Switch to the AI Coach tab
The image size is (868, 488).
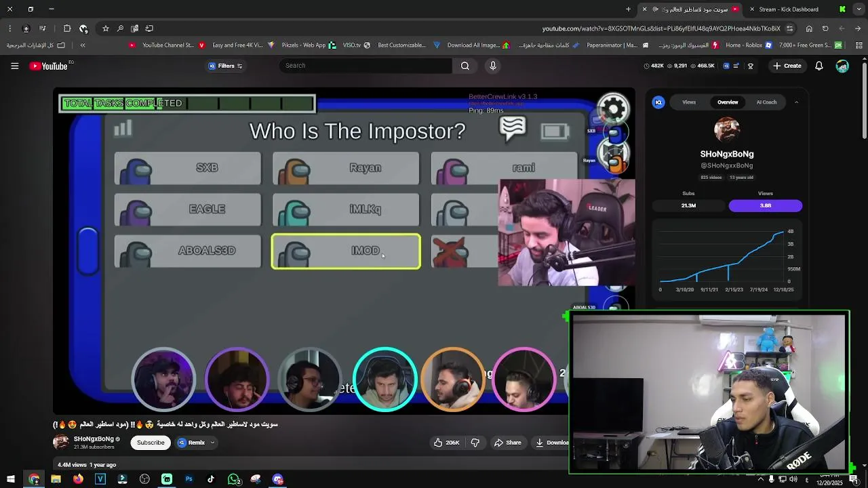(x=766, y=102)
